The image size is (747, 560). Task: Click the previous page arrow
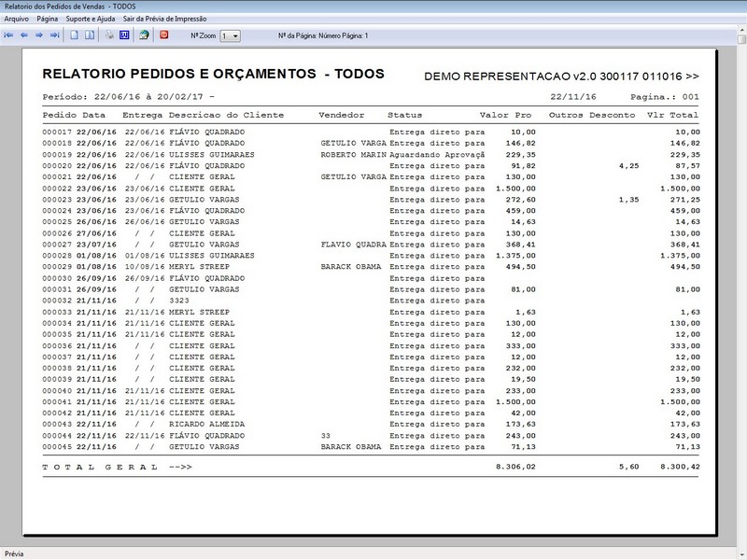pos(24,35)
